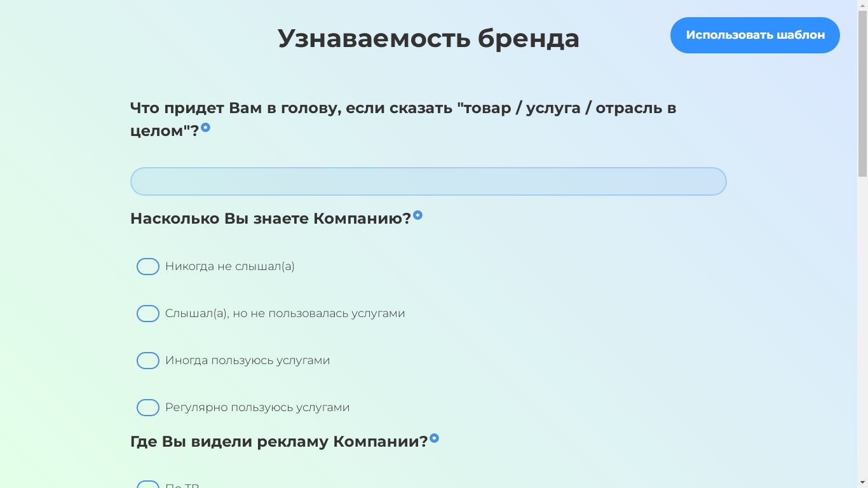Select the 'Иногда пользуюсь услугами' option
This screenshot has height=488, width=868.
click(x=148, y=360)
